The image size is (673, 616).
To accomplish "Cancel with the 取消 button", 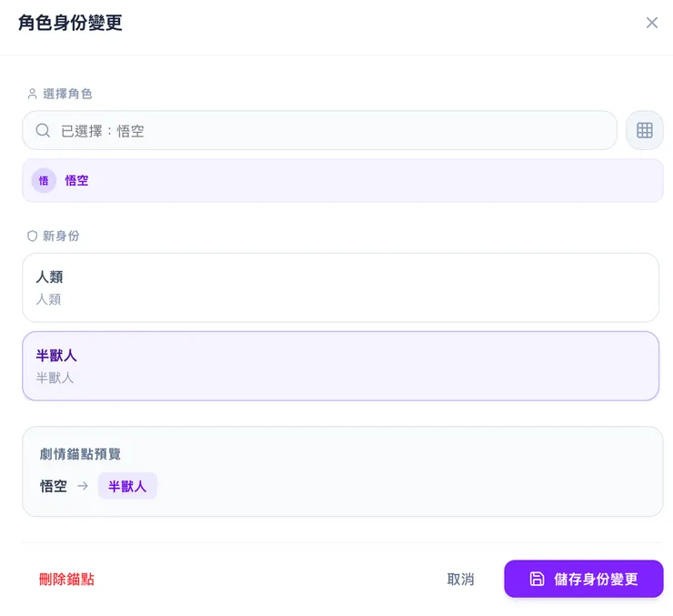I will pyautogui.click(x=460, y=579).
